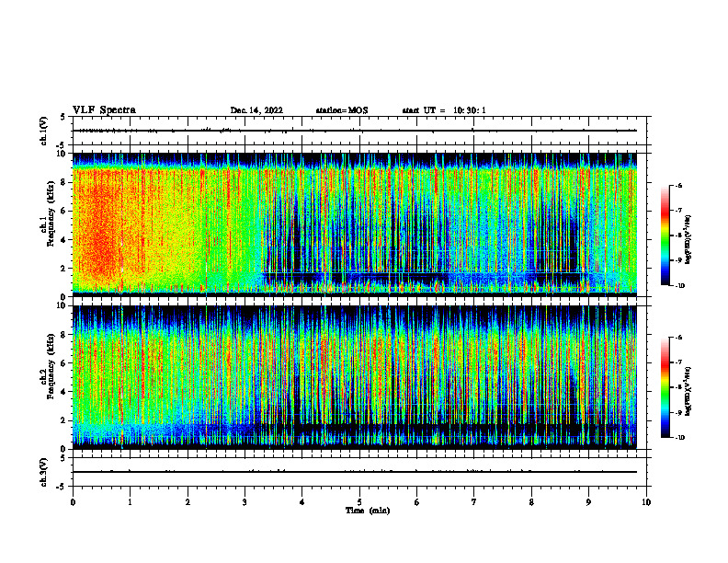Image resolution: width=728 pixels, height=563 pixels.
Task: Click ch.1 frequency tick label "2"
Action: click(65, 269)
